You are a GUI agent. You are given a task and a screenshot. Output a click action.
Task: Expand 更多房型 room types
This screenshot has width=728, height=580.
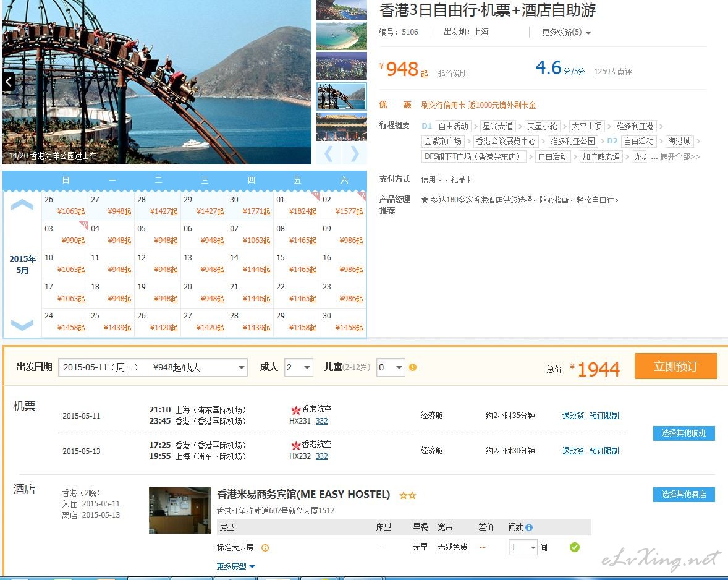(236, 566)
